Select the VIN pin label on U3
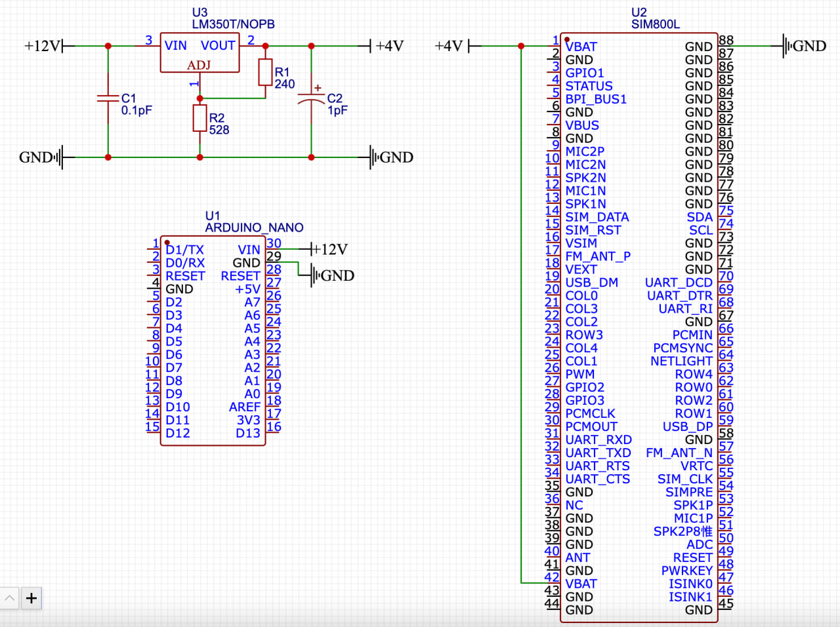 [175, 45]
